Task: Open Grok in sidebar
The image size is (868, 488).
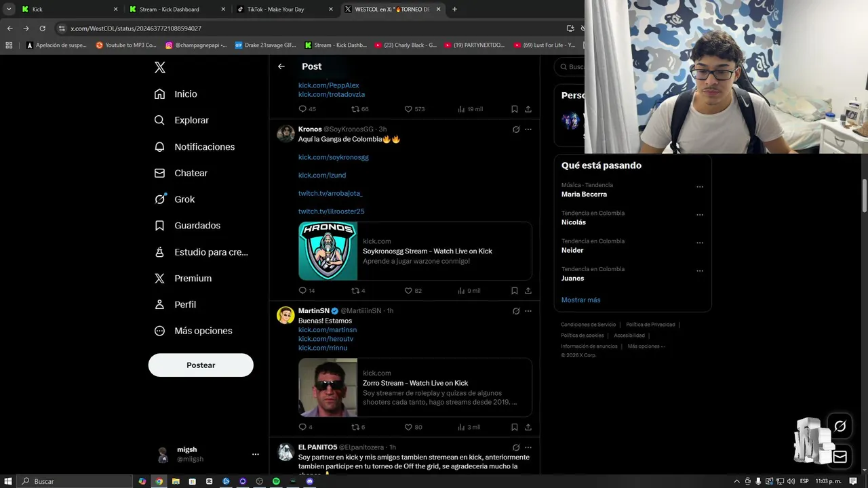Action: click(174, 199)
